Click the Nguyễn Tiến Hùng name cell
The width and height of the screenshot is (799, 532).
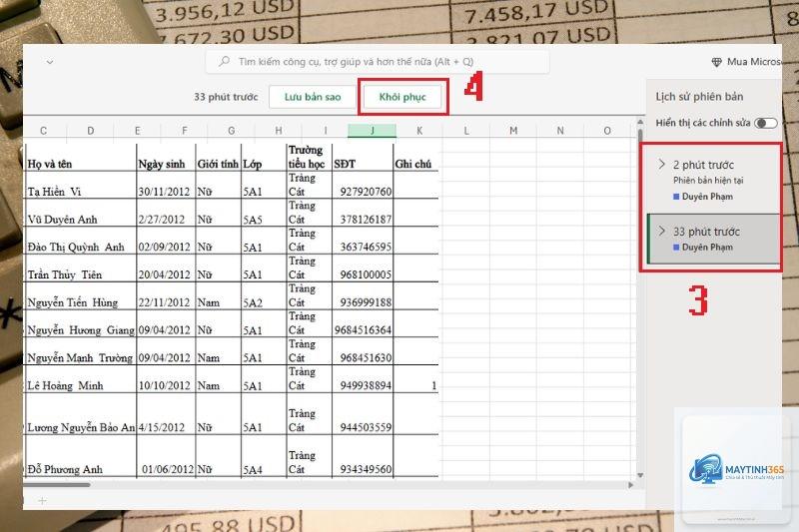coord(81,295)
